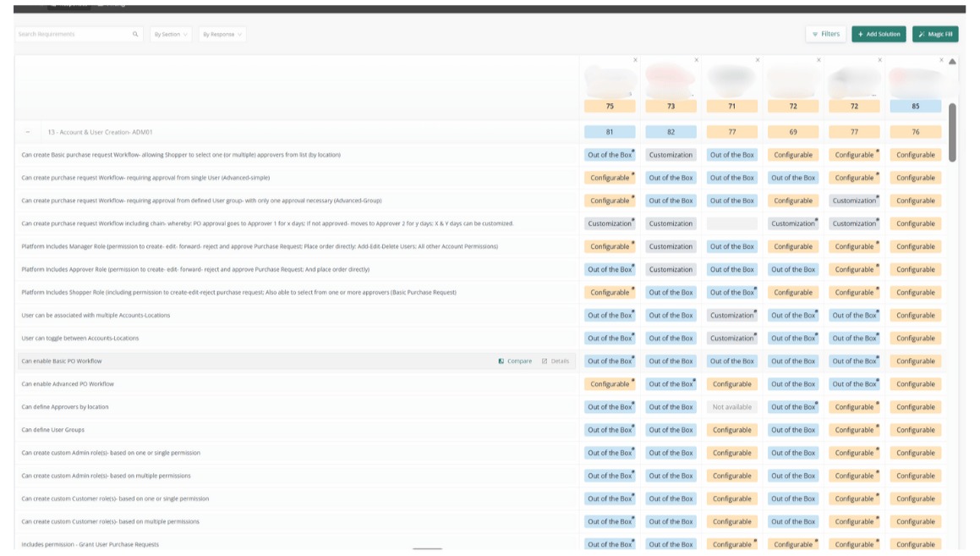The image size is (980, 556).
Task: Click the overall score 85 badge
Action: [915, 107]
